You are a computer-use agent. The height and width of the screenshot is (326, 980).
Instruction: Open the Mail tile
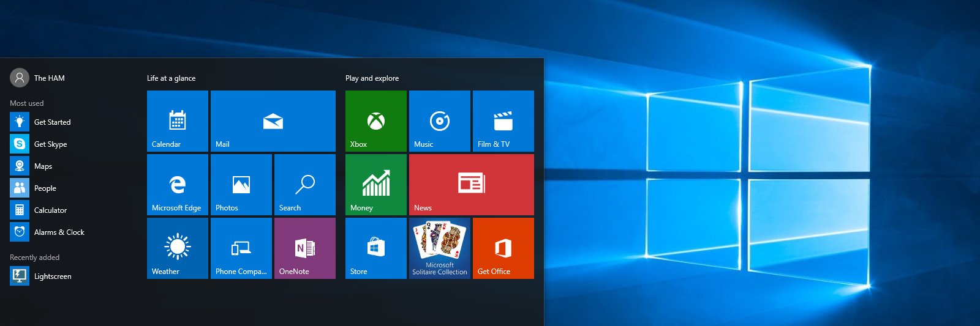273,121
